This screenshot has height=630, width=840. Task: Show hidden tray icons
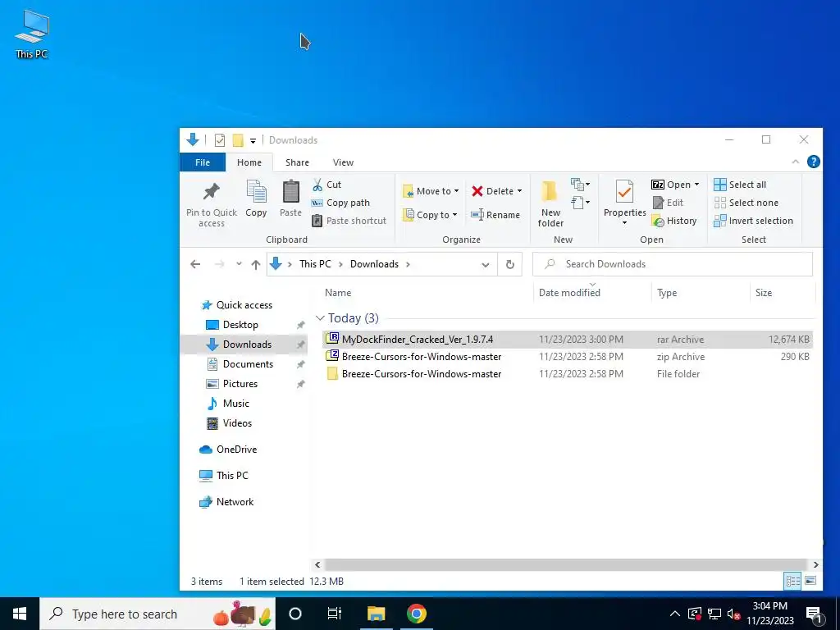675,614
